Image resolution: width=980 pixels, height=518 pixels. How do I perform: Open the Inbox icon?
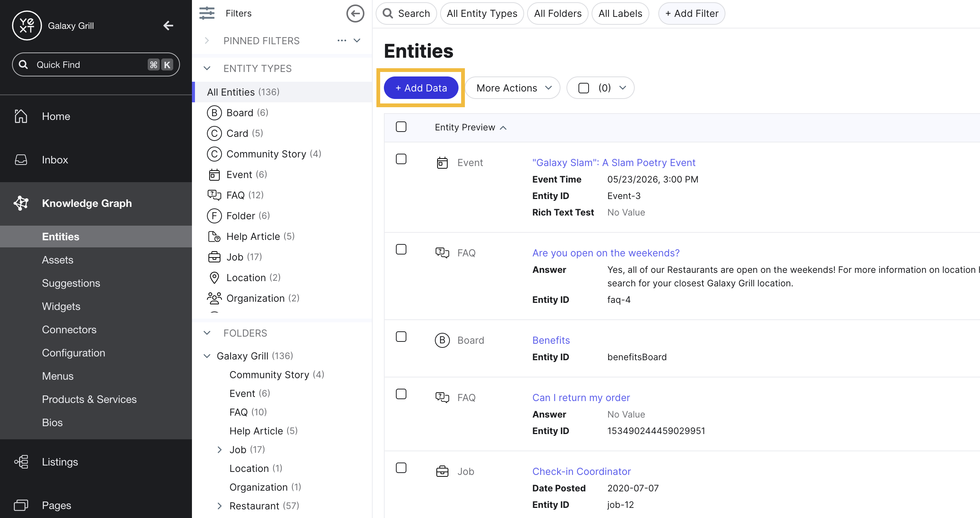click(x=21, y=160)
